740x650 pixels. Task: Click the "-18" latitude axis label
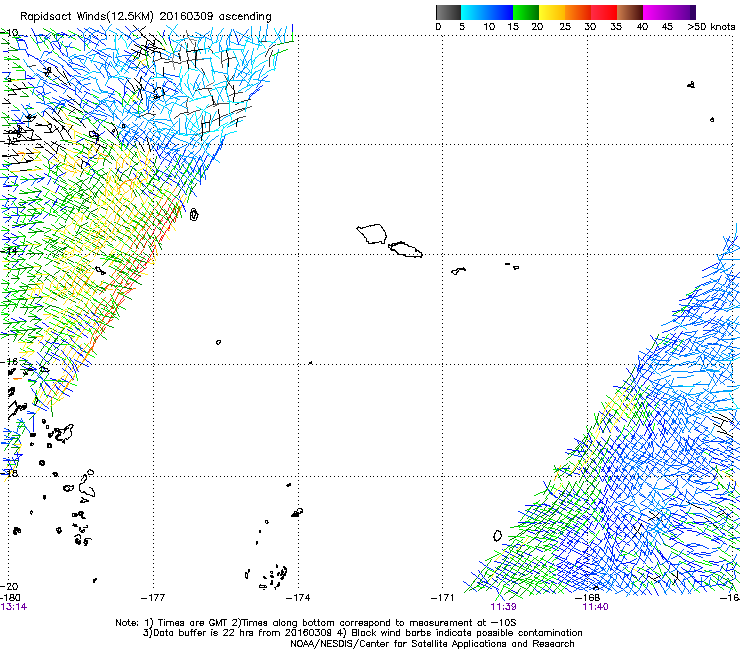pos(9,473)
